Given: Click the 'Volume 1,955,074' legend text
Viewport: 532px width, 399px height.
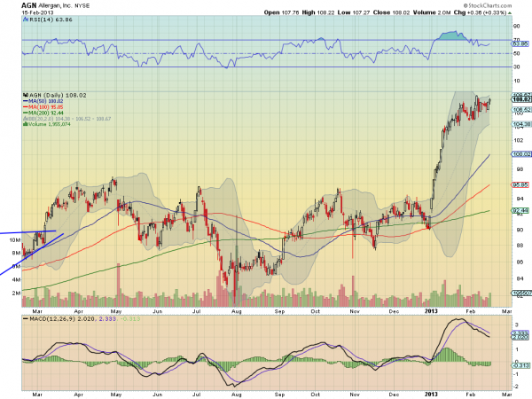Looking at the screenshot, I should (x=50, y=124).
